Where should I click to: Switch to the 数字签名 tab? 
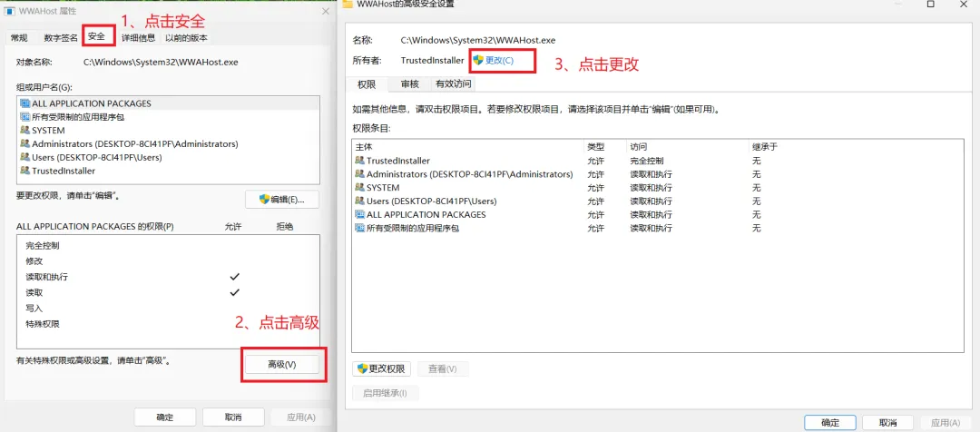tap(61, 38)
